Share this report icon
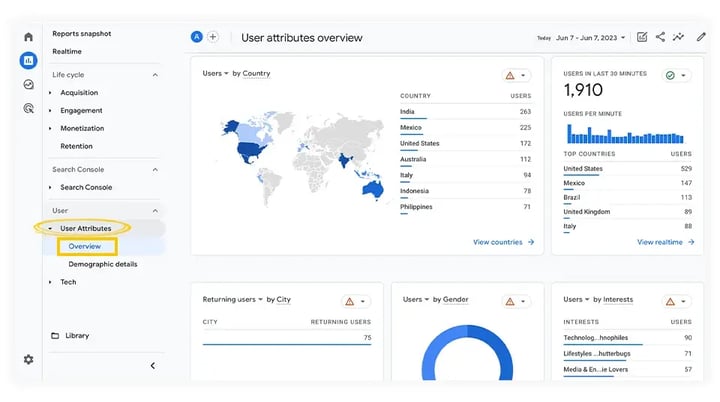Image resolution: width=720 pixels, height=402 pixels. pos(660,37)
